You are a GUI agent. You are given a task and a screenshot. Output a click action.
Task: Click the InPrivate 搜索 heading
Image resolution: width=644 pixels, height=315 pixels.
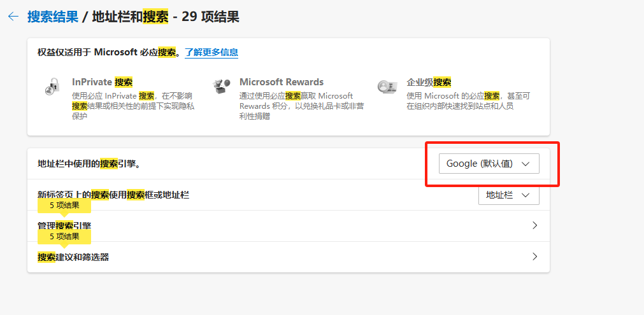tap(103, 83)
